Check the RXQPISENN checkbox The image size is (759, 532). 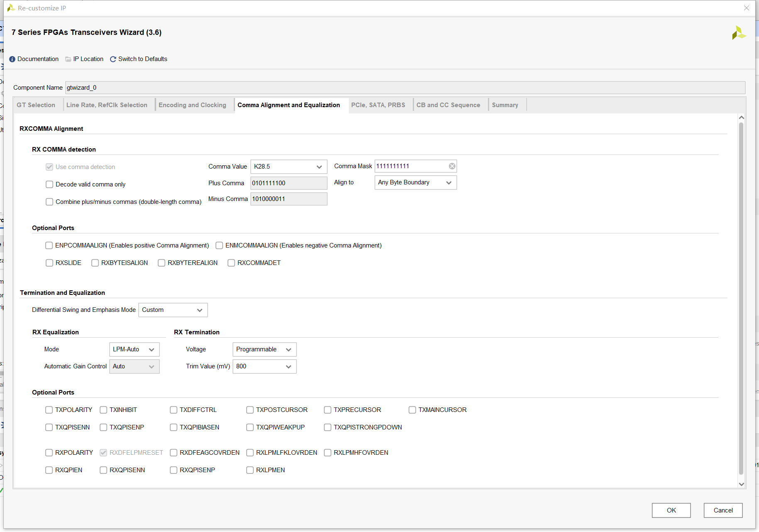[103, 470]
